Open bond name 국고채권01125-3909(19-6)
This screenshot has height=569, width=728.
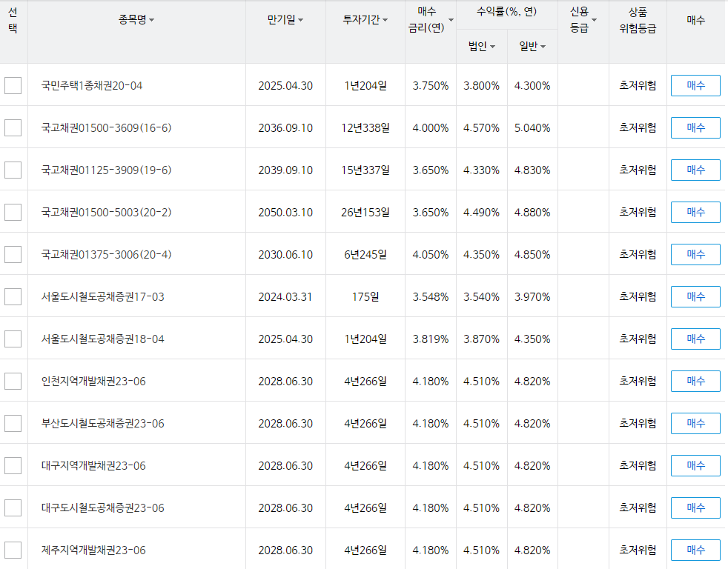tap(106, 170)
